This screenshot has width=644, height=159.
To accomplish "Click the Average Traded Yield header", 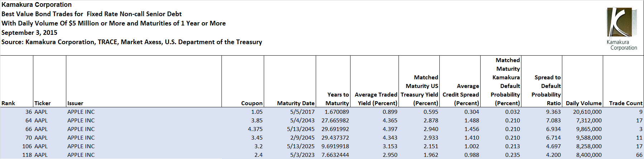I will coord(376,99).
